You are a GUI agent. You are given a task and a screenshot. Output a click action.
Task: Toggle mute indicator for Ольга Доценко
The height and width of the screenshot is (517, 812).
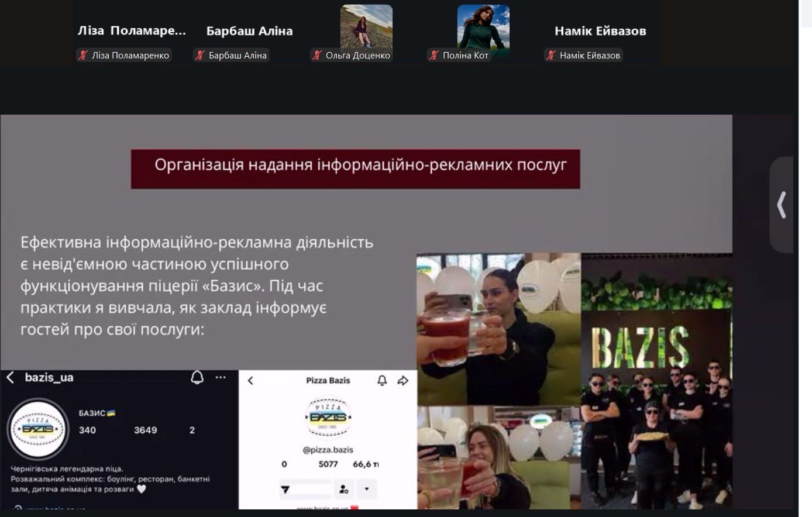[316, 56]
